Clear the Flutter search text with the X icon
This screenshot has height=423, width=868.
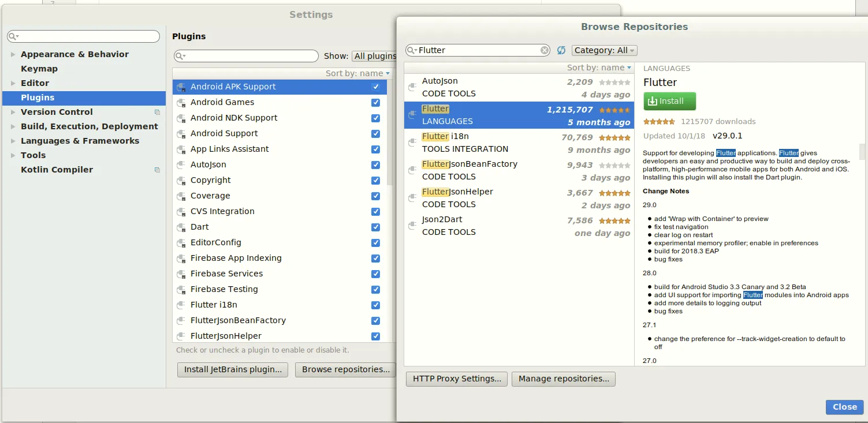tap(545, 50)
